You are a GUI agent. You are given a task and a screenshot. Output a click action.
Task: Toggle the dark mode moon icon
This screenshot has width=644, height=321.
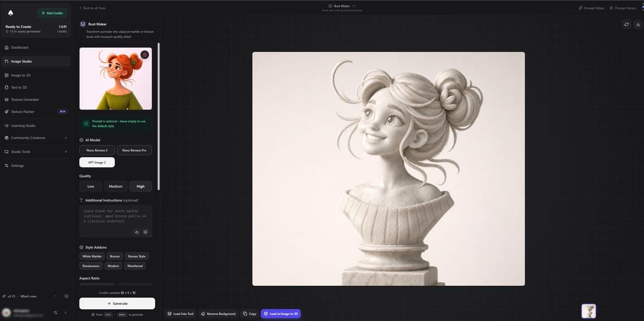point(66,296)
